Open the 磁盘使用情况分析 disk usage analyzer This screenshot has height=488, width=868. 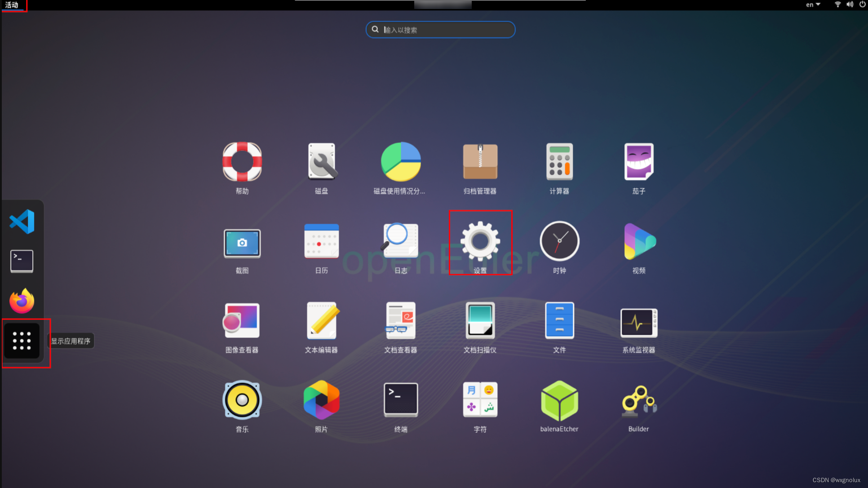pos(401,162)
